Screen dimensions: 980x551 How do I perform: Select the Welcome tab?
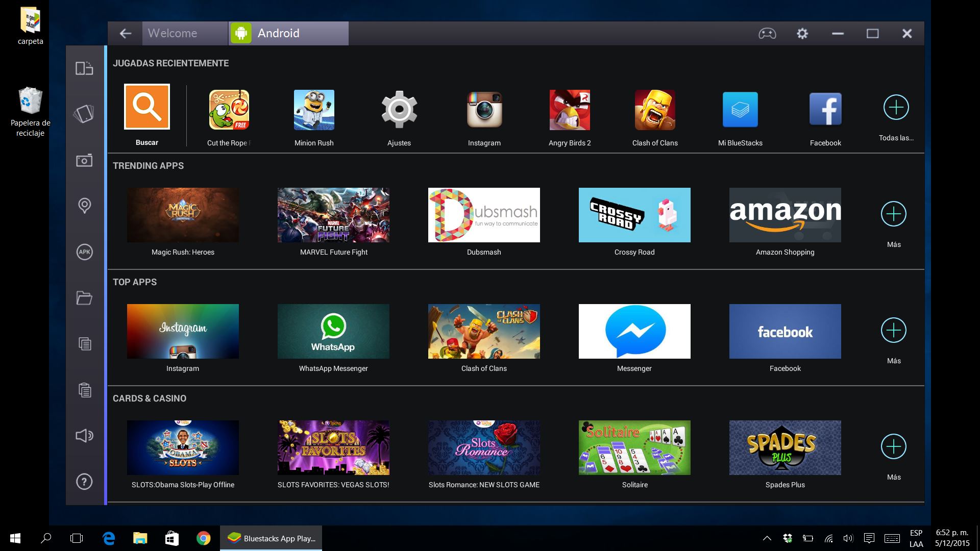pyautogui.click(x=184, y=33)
